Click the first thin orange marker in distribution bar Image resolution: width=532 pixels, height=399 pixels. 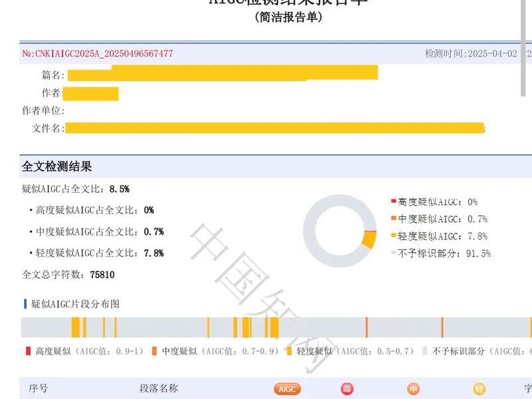[367, 327]
